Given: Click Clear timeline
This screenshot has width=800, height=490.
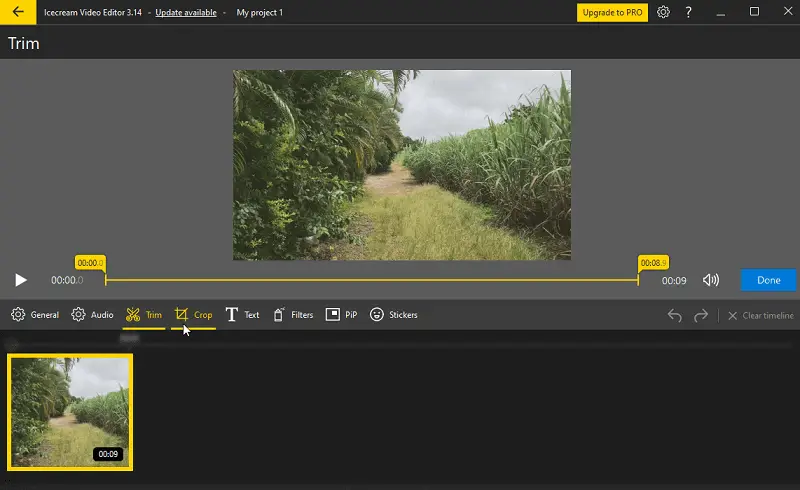Looking at the screenshot, I should tap(761, 315).
